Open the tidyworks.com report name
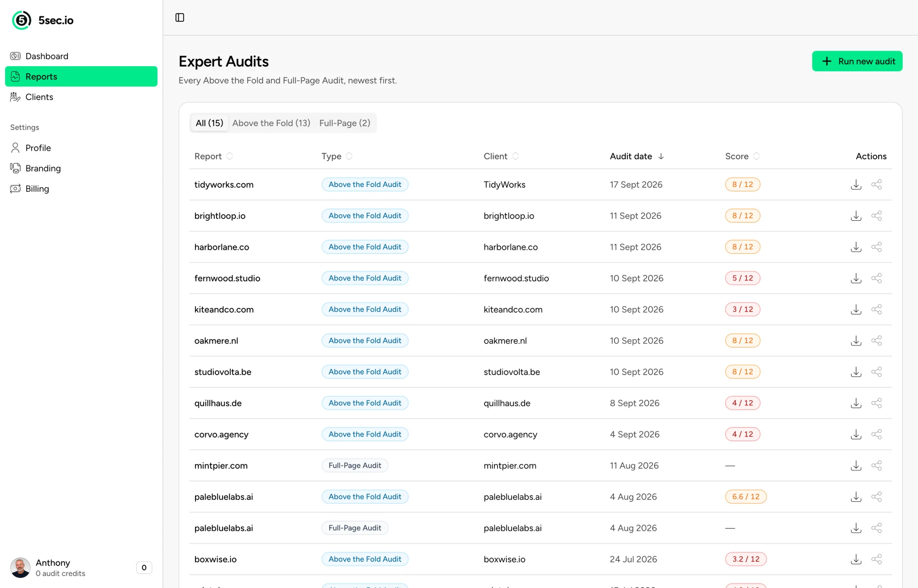This screenshot has height=588, width=918. pos(224,185)
